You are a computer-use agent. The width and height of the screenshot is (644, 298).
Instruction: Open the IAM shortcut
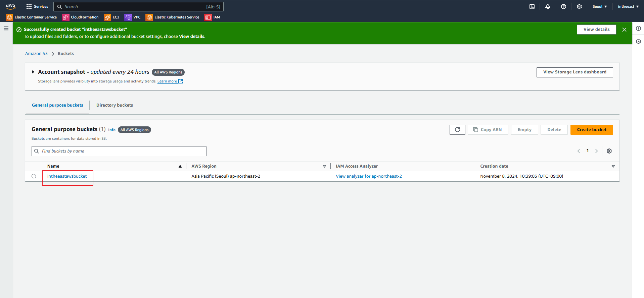[213, 17]
